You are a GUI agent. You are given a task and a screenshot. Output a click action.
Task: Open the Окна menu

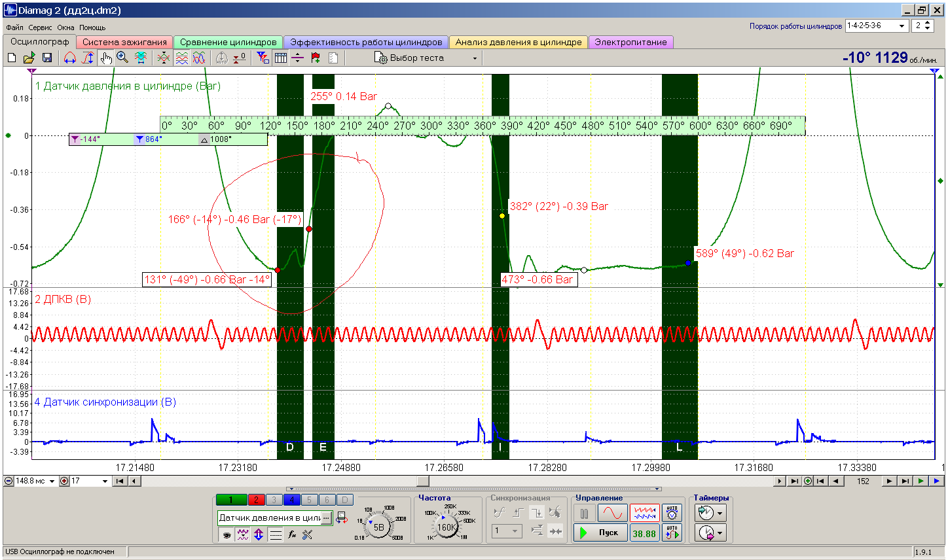tap(65, 27)
